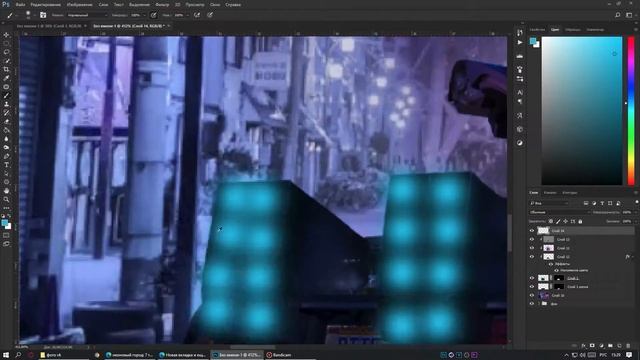
Task: Select the Hand tool
Action: pyautogui.click(x=6, y=191)
